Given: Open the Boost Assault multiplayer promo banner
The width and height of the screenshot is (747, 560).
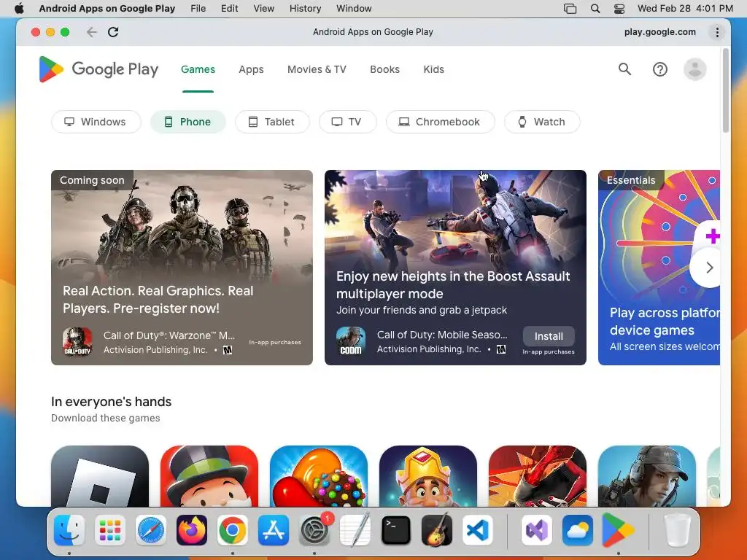Looking at the screenshot, I should 455,268.
